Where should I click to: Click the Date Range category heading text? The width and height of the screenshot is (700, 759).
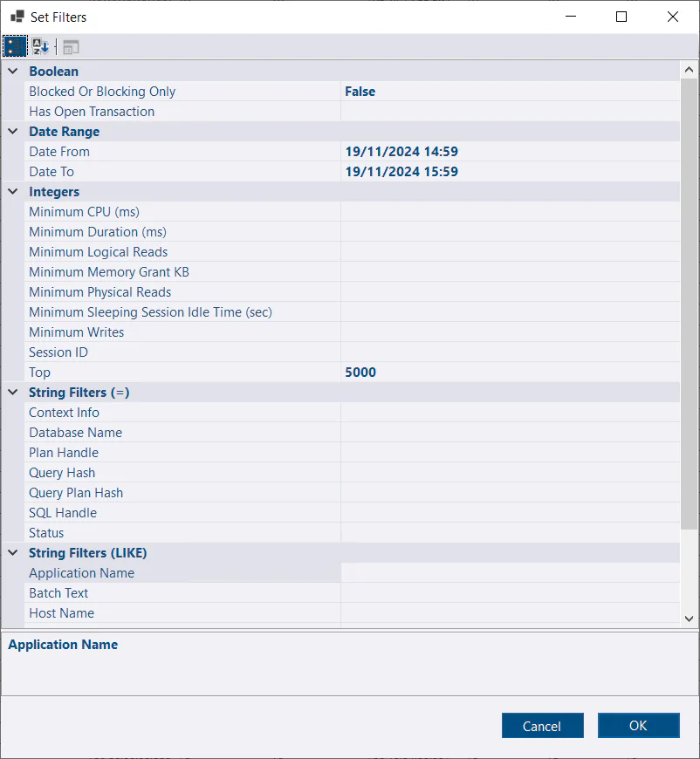[65, 132]
